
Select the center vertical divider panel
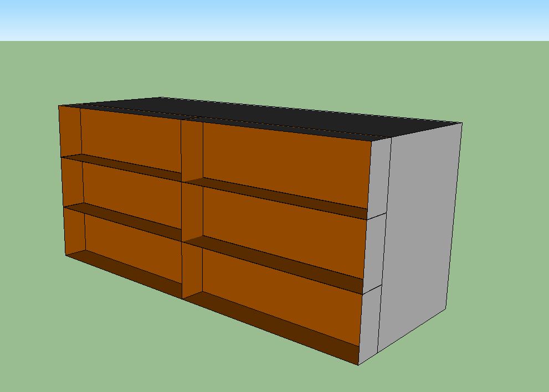pyautogui.click(x=192, y=210)
